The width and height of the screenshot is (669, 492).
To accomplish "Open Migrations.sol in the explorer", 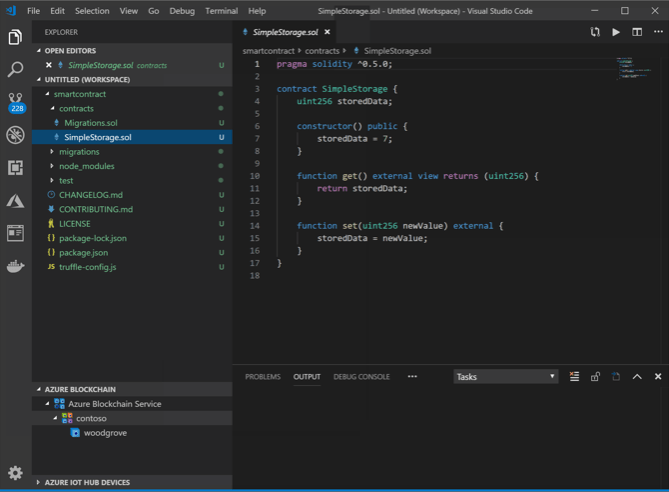I will point(132,123).
